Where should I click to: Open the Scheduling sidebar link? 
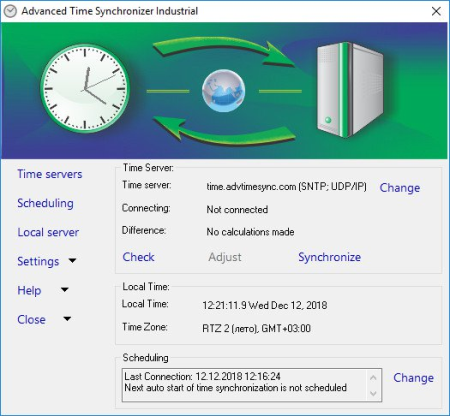tap(45, 203)
